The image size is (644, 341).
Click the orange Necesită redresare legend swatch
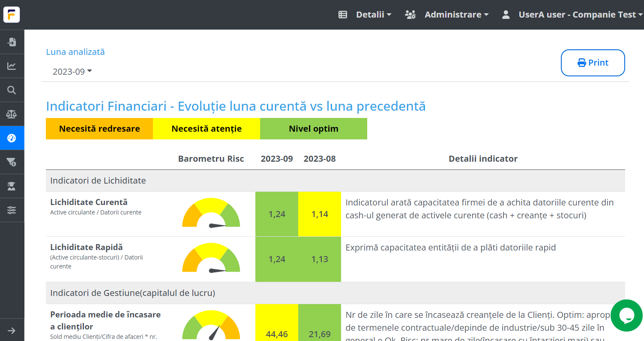coord(99,129)
